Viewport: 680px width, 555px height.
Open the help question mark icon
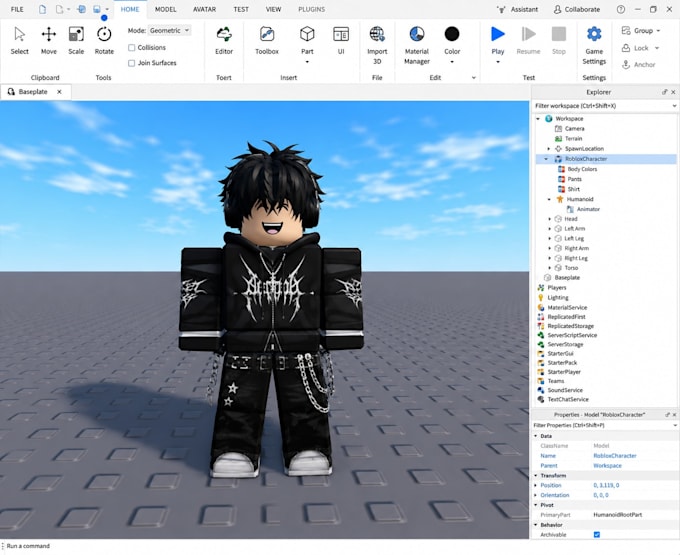click(x=621, y=9)
